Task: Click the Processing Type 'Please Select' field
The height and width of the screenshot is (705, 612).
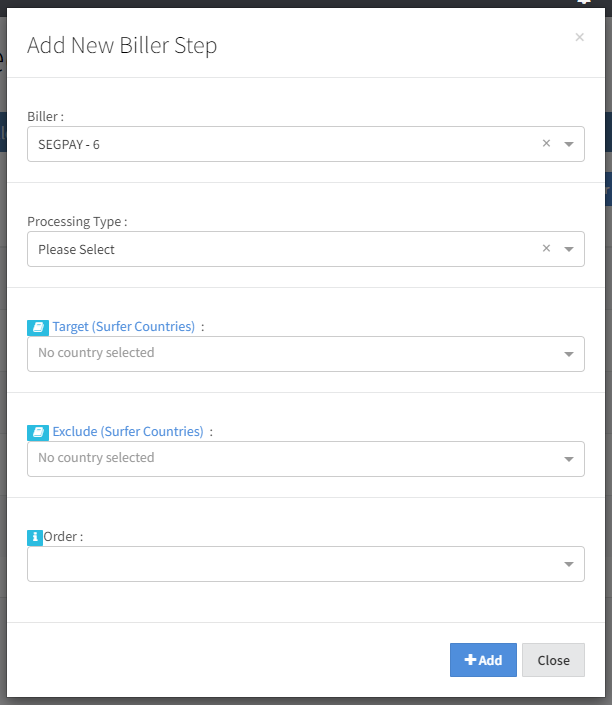Action: [x=280, y=249]
